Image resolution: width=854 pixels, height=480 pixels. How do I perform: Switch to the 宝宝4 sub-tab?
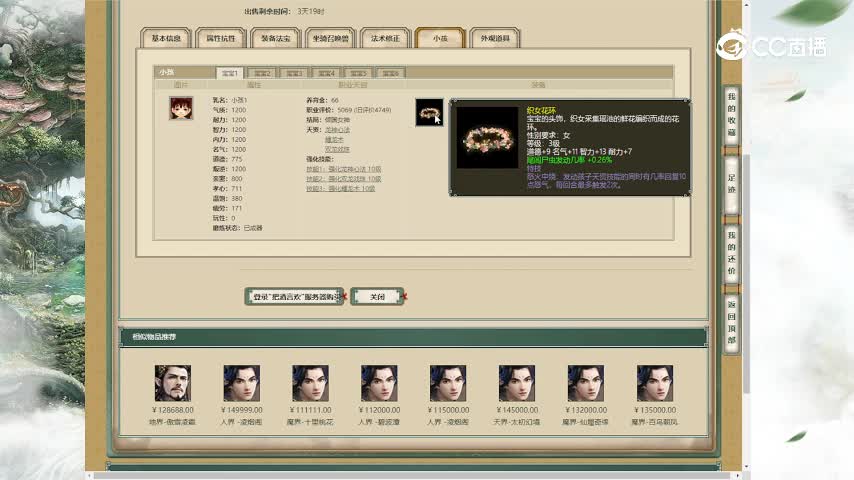(326, 73)
